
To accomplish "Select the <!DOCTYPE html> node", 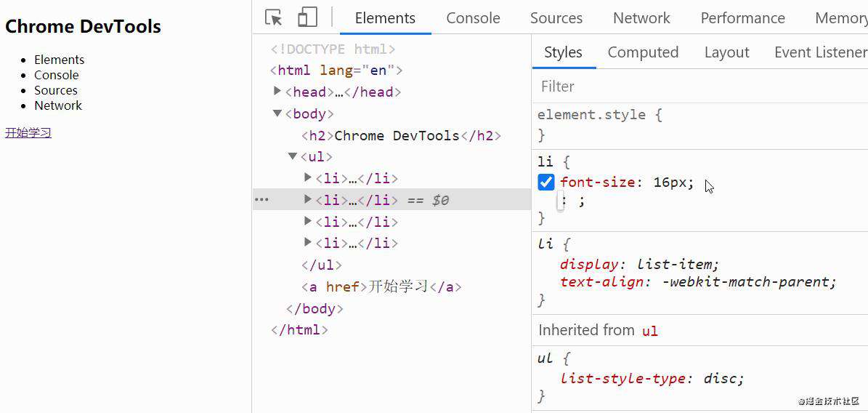I will point(333,49).
